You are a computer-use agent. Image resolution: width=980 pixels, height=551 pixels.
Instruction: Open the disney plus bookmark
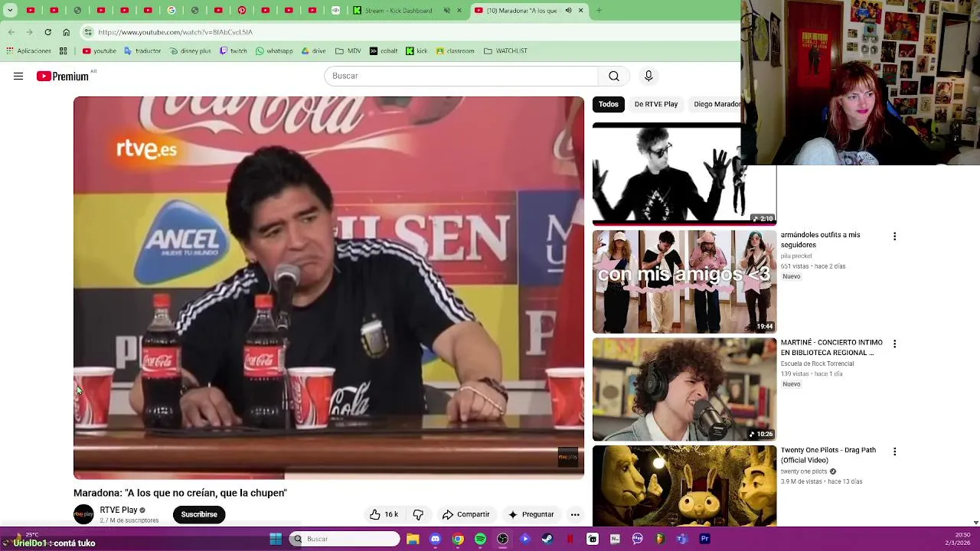(190, 51)
